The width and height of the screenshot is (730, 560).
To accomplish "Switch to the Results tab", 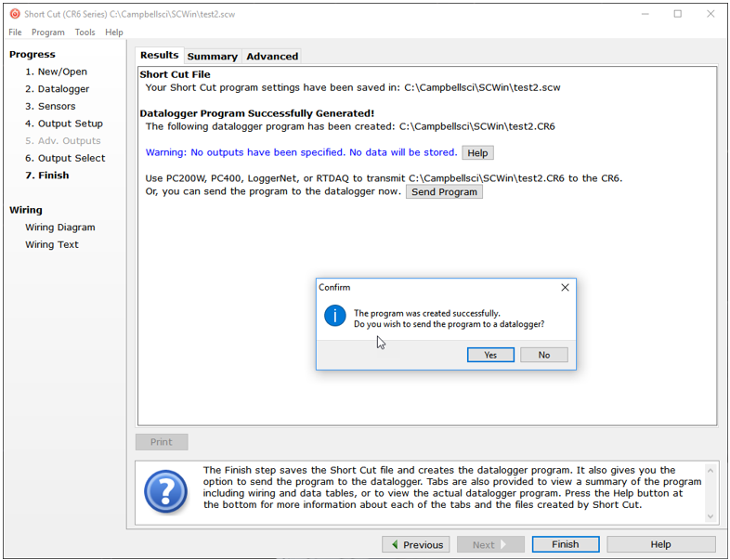I will pyautogui.click(x=159, y=56).
